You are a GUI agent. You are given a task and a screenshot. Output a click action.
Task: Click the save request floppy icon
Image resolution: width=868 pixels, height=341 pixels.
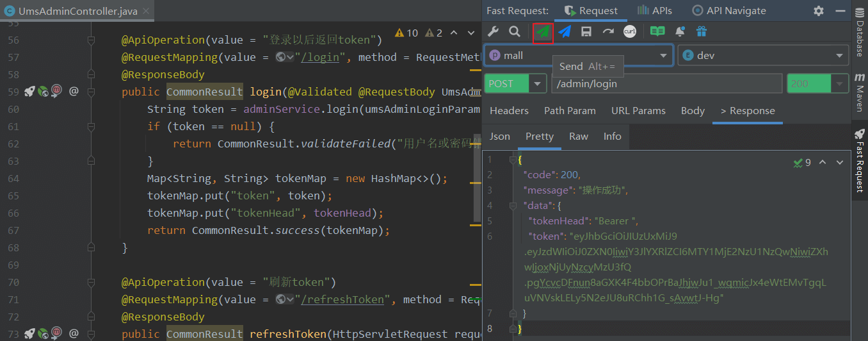(x=586, y=32)
